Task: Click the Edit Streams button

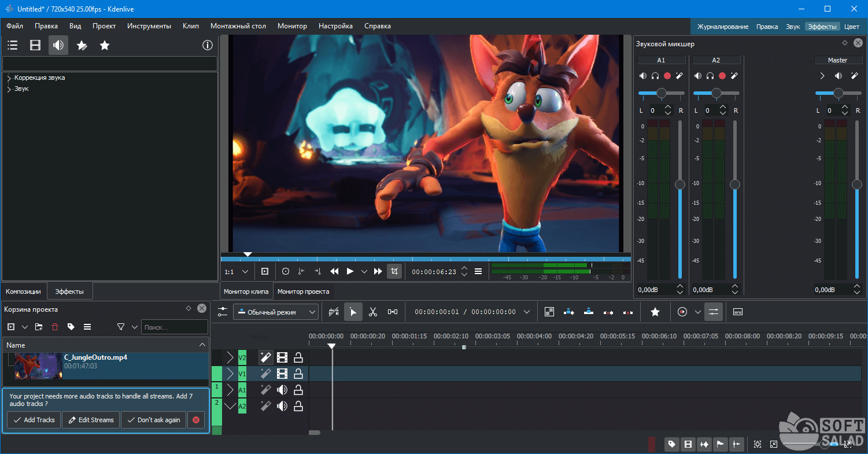Action: (91, 420)
